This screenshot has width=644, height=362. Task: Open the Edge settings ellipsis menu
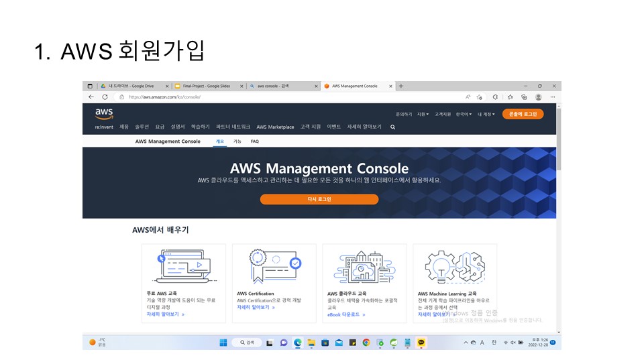[x=553, y=97]
